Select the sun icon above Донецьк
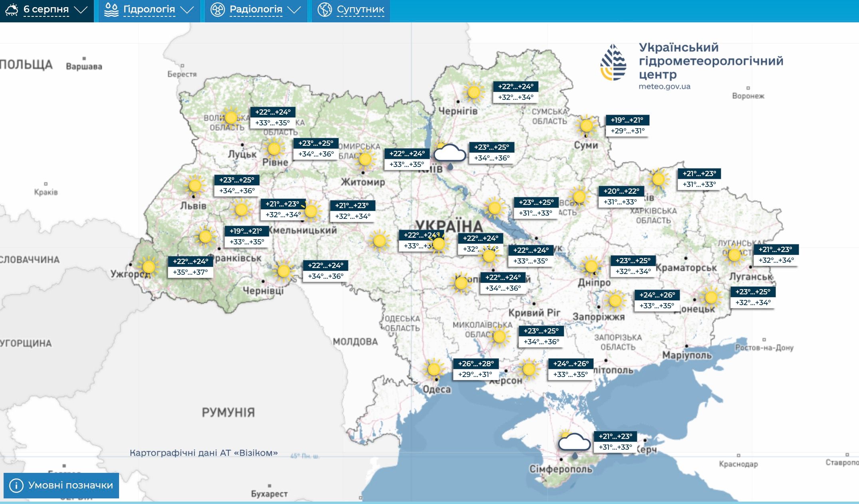The image size is (859, 504). click(711, 297)
